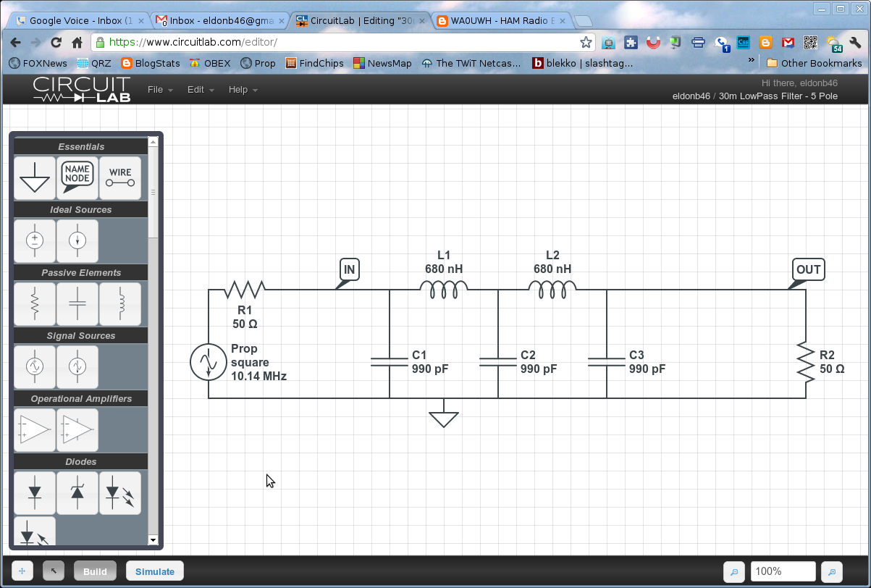Select the ideal voltage source
This screenshot has height=588, width=871.
[x=34, y=240]
